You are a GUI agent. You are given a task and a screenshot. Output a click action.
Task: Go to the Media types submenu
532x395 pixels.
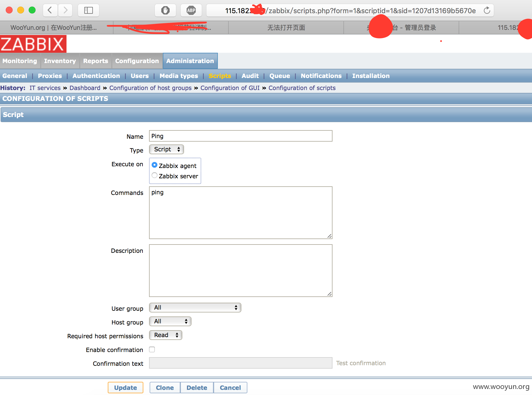tap(179, 76)
